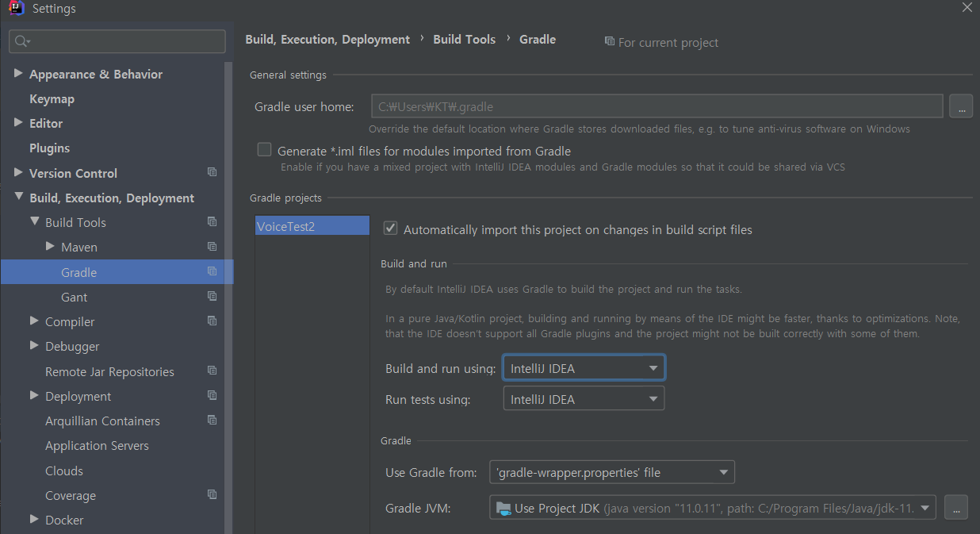Click 'Build, Execution, Deployment' breadcrumb
Screen dimensions: 980x534
click(327, 39)
